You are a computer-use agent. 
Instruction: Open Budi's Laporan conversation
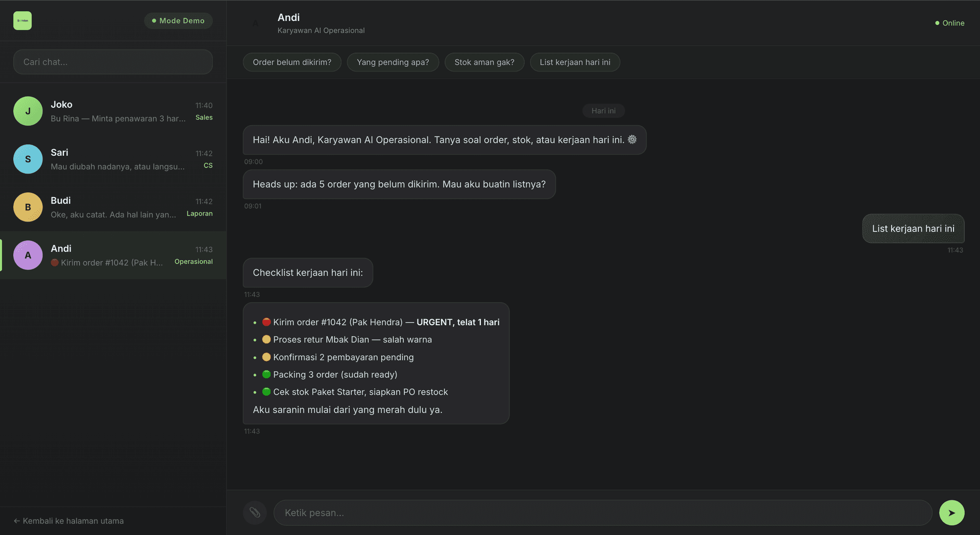pyautogui.click(x=112, y=207)
